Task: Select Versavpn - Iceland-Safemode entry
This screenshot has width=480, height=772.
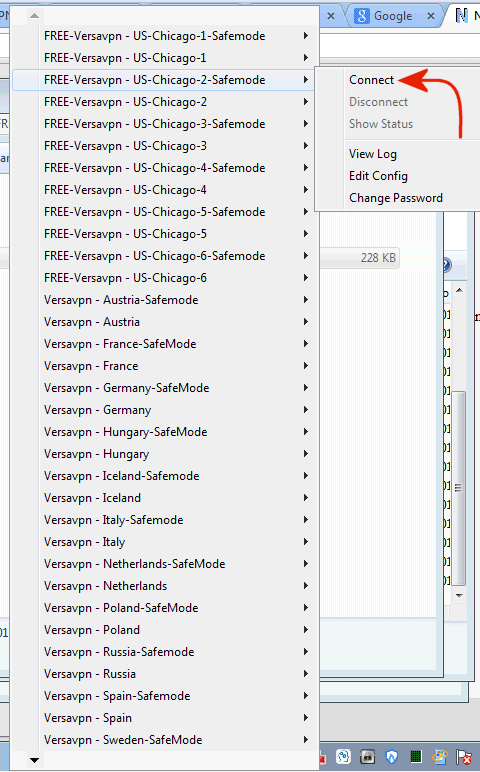Action: coord(162,476)
